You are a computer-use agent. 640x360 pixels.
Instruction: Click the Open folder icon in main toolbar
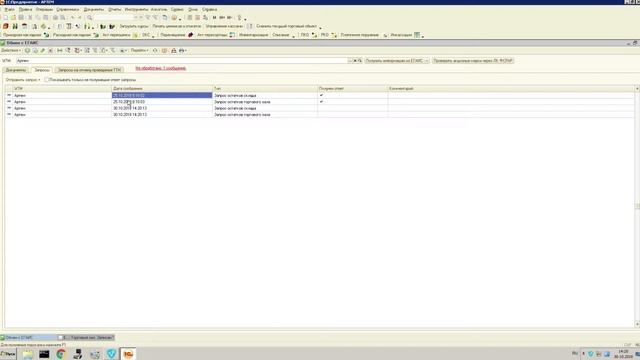pos(13,18)
